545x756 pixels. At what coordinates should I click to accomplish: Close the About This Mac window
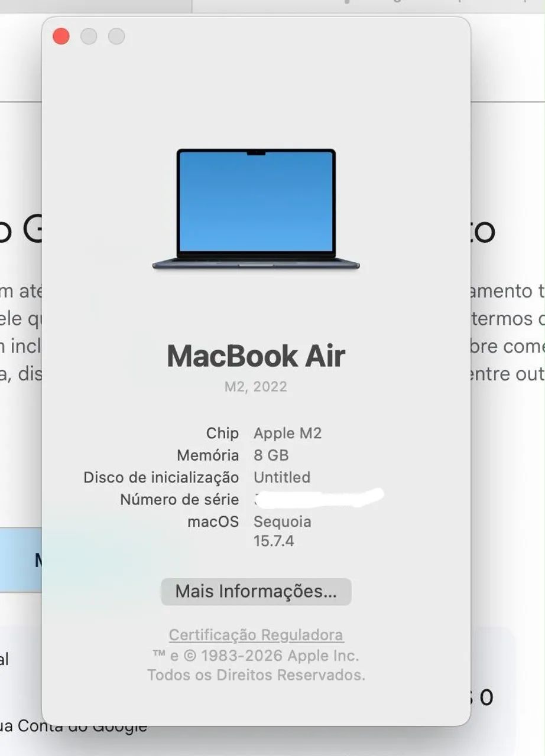(x=61, y=36)
